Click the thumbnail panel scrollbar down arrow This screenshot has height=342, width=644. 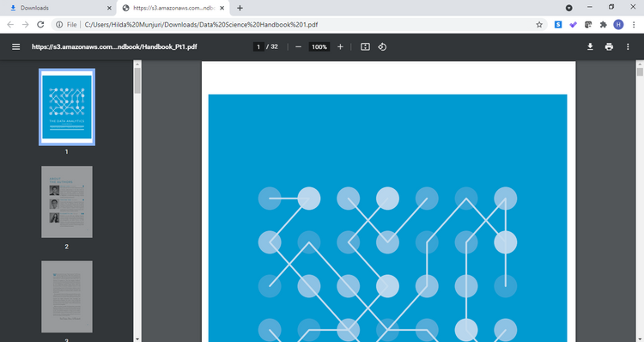pos(137,339)
